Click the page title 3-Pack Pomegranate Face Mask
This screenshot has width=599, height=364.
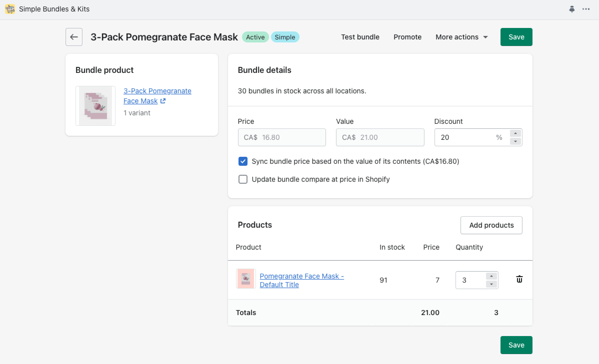pyautogui.click(x=164, y=37)
